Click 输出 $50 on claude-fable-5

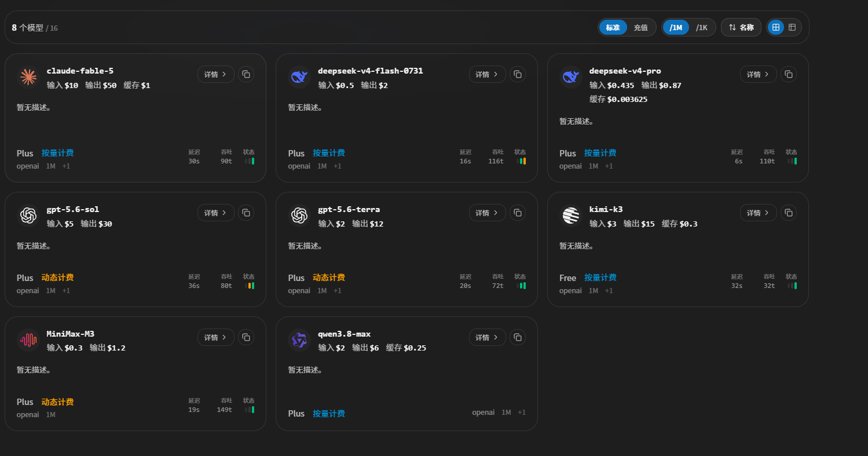(101, 85)
